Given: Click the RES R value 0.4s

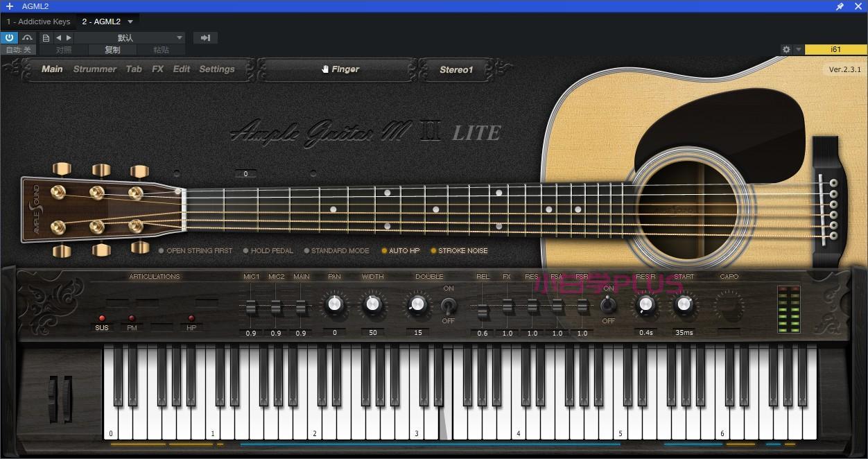Looking at the screenshot, I should click(645, 333).
